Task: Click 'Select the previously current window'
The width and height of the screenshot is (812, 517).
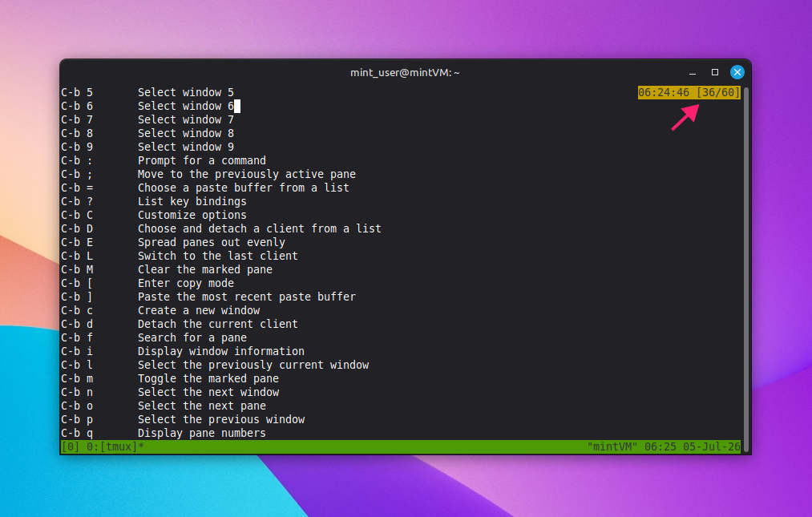Action: (253, 366)
